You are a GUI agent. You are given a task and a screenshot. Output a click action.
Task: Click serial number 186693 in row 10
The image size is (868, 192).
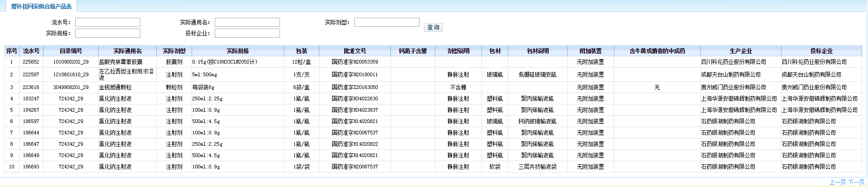tap(31, 167)
